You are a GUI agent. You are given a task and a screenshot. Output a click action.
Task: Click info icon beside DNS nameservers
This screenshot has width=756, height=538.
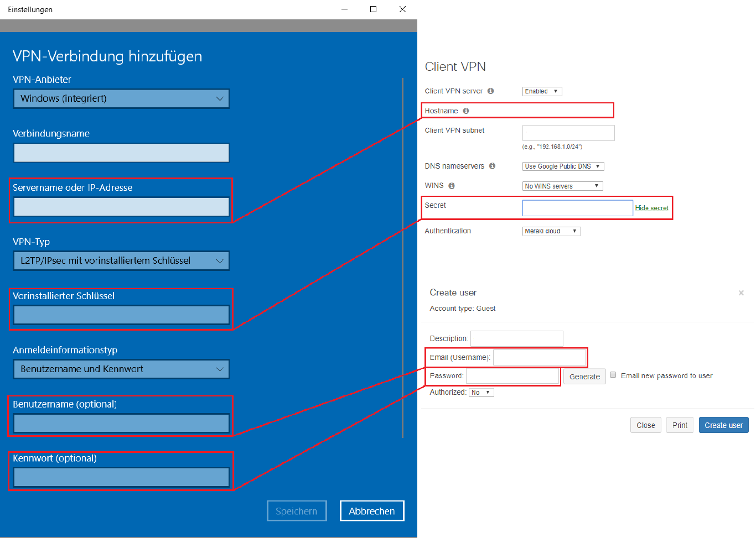492,166
